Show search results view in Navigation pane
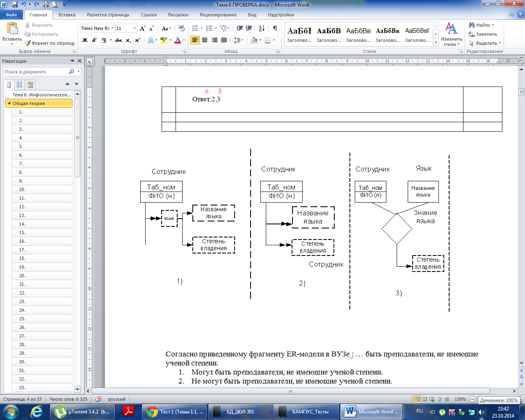This screenshot has width=525, height=420. pos(30,84)
